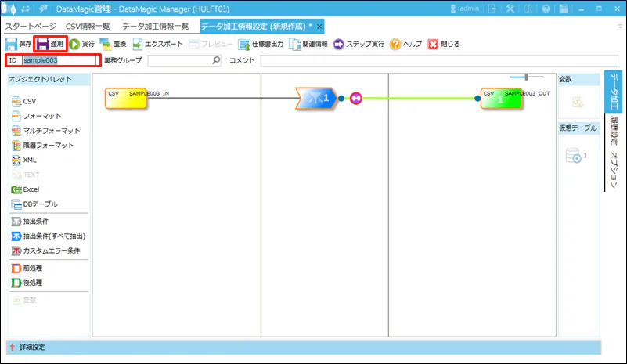
Task: Click the 仕様書出力 specification output button
Action: tap(261, 44)
